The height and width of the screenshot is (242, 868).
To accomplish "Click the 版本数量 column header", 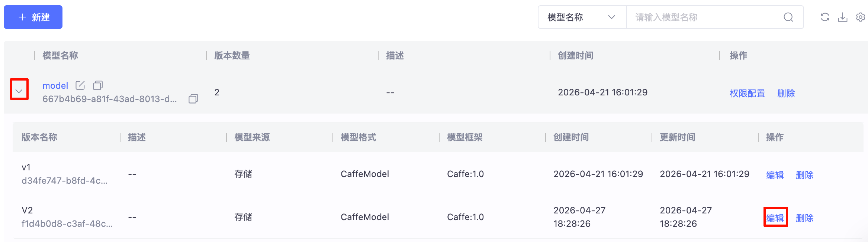I will pos(232,56).
